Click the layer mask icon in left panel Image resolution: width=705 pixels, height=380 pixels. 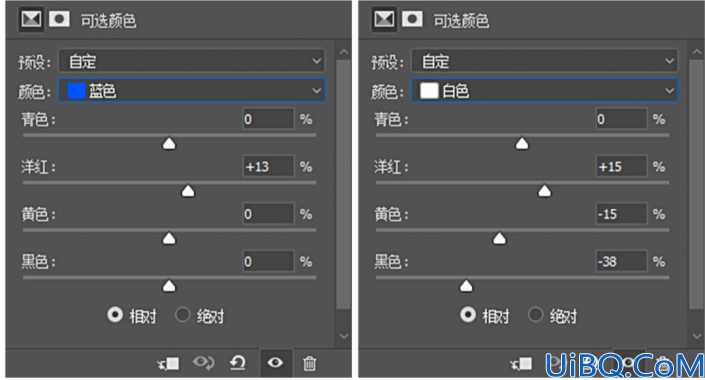tap(59, 19)
